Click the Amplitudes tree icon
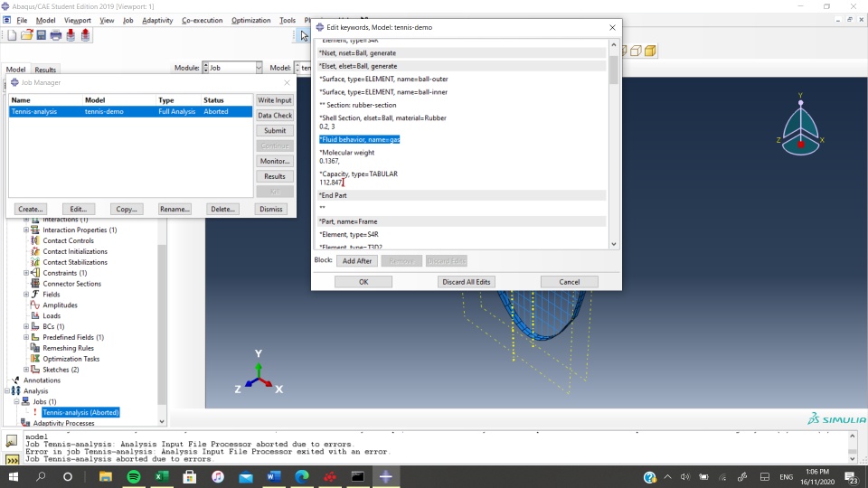The width and height of the screenshot is (868, 488). coord(35,305)
